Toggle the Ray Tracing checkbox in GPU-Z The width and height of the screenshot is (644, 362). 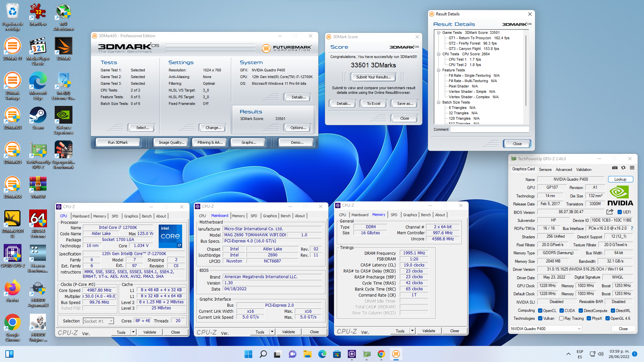coord(561,318)
